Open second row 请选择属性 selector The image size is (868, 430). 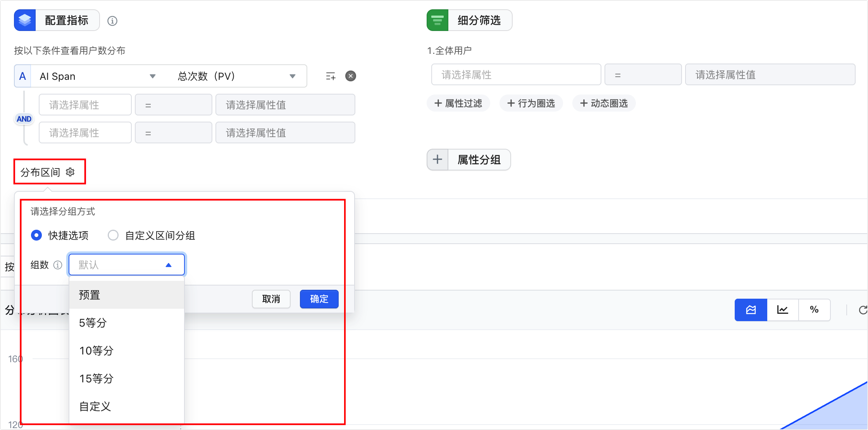coord(85,132)
